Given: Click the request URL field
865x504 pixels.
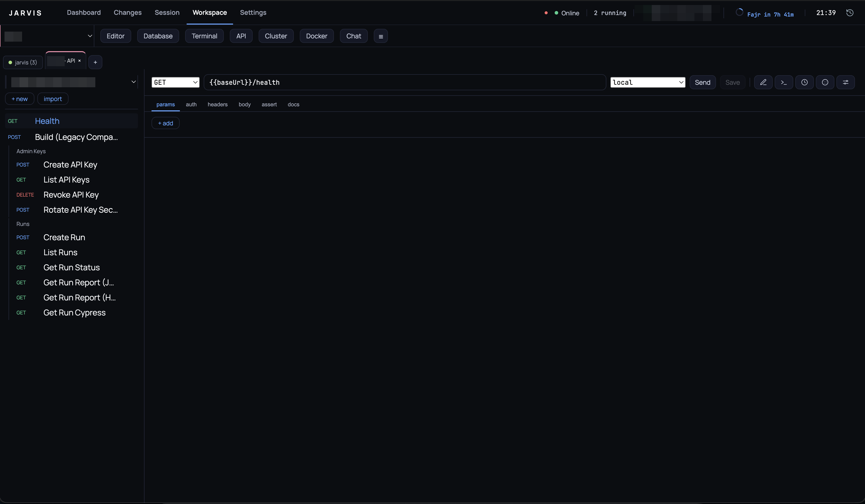Looking at the screenshot, I should (405, 82).
